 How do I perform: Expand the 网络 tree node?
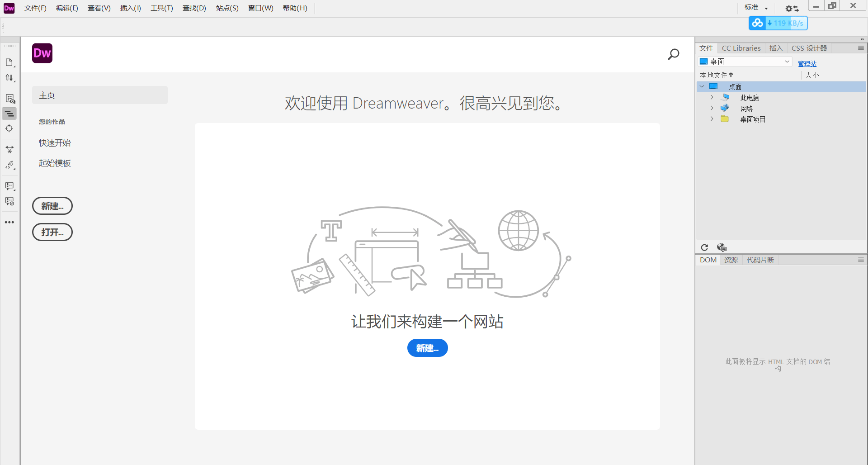click(x=712, y=108)
